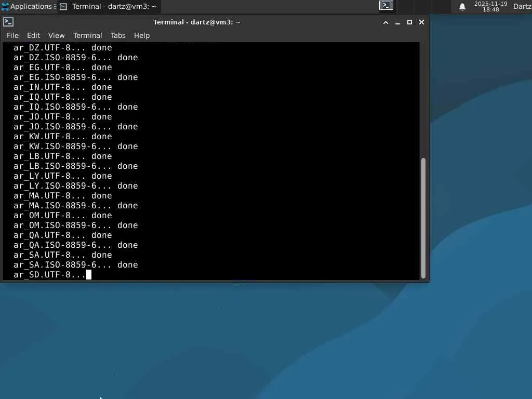Open the Help menu
The width and height of the screenshot is (532, 399).
tap(141, 35)
